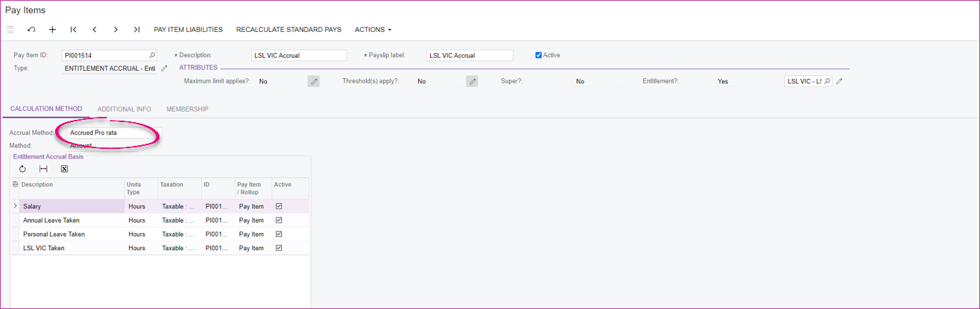This screenshot has height=309, width=980.
Task: Expand the Salary row arrow
Action: tap(16, 206)
